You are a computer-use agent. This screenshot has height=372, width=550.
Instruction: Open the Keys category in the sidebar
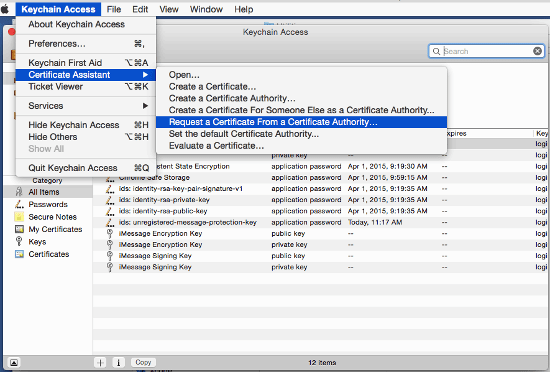pos(37,242)
